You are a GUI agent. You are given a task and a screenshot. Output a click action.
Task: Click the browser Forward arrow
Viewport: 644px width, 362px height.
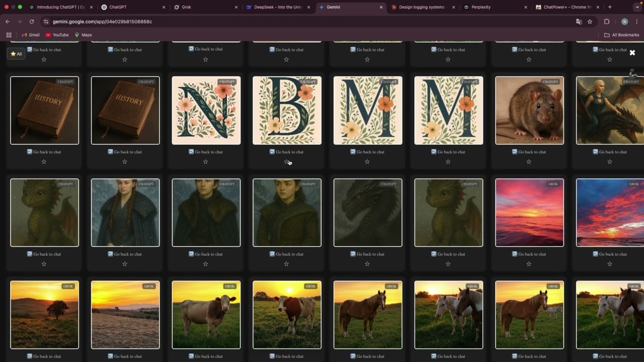click(x=19, y=22)
